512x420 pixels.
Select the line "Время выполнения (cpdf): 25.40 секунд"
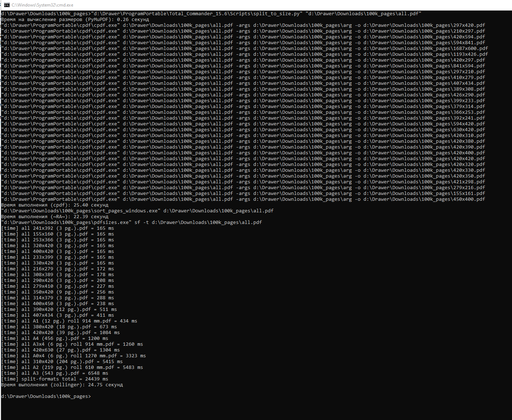coord(55,205)
